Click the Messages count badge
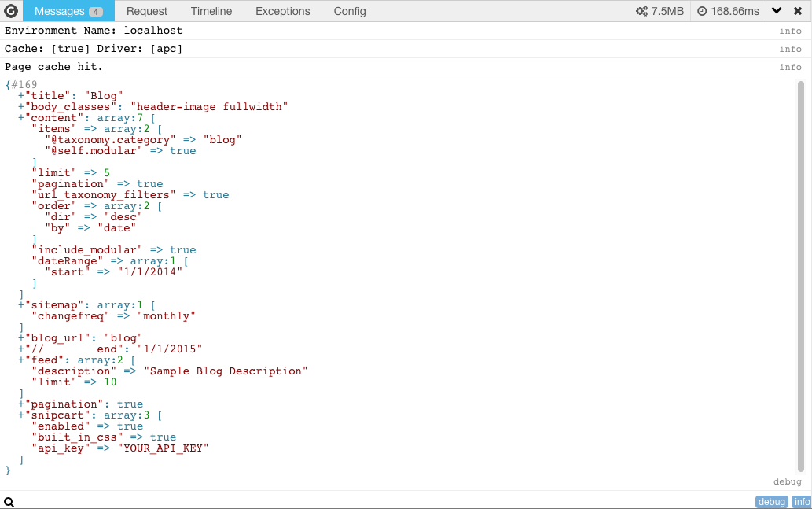 pos(95,12)
